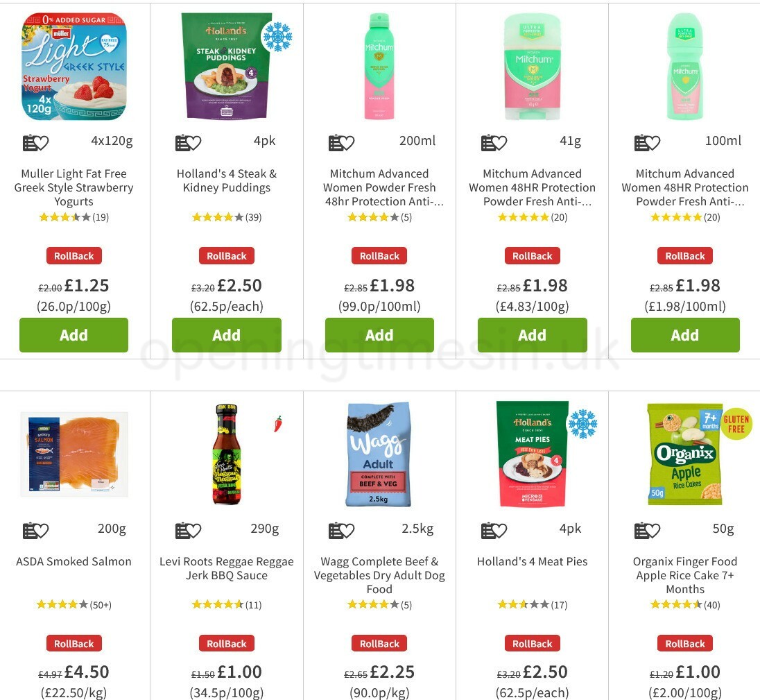Open Holland's 4 Steak & Kidney Puddings product page

click(226, 180)
